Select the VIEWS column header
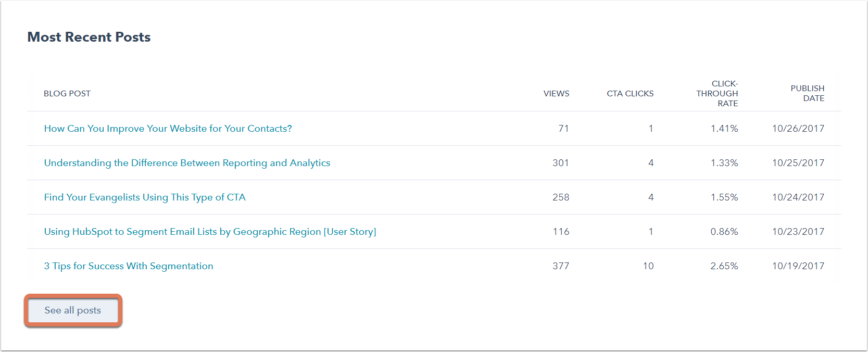The height and width of the screenshot is (352, 868). click(556, 94)
